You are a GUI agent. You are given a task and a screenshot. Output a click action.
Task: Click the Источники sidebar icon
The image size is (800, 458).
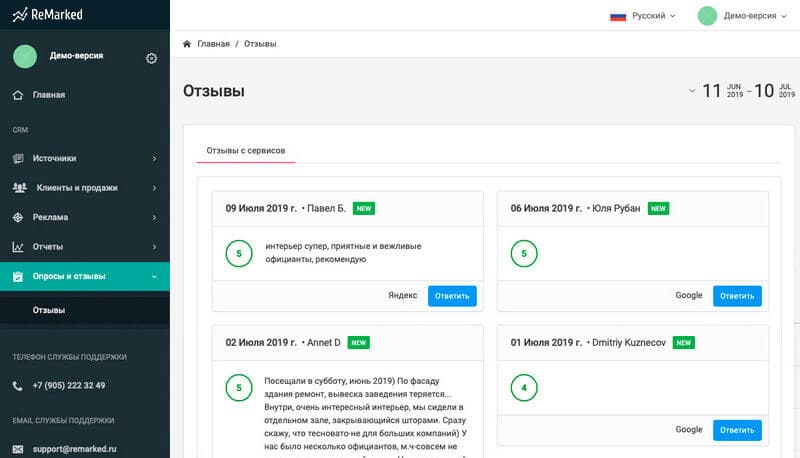[x=18, y=159]
